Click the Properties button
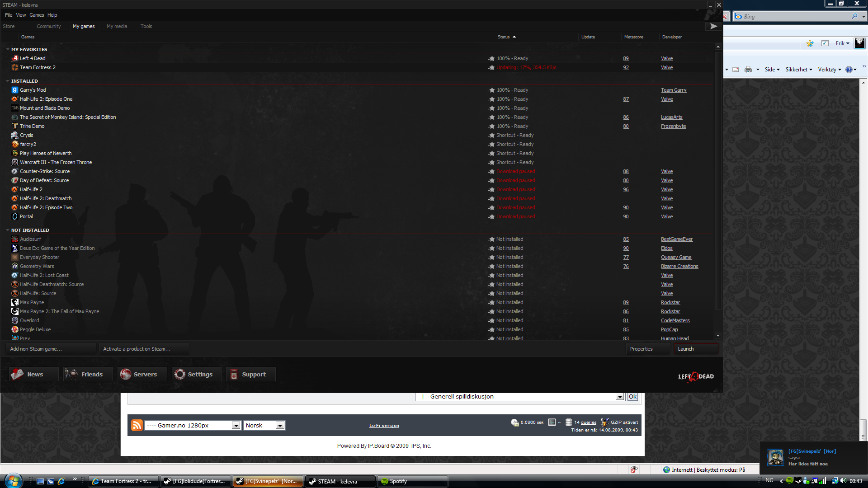 point(647,349)
